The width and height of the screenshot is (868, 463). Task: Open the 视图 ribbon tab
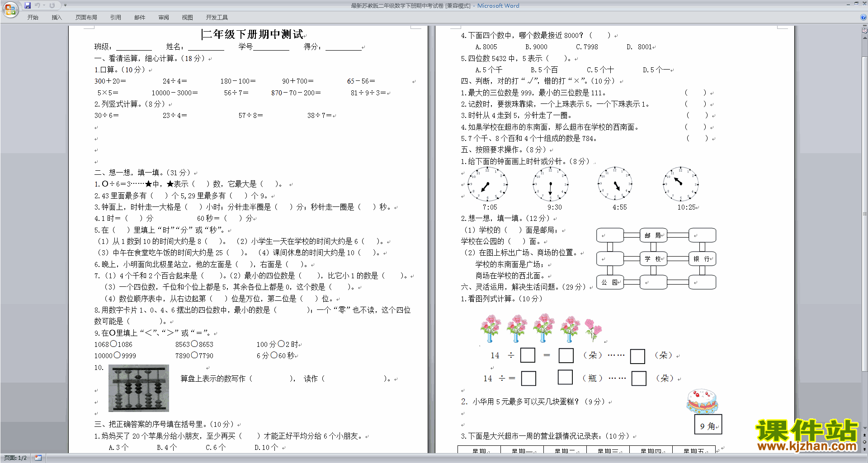188,18
